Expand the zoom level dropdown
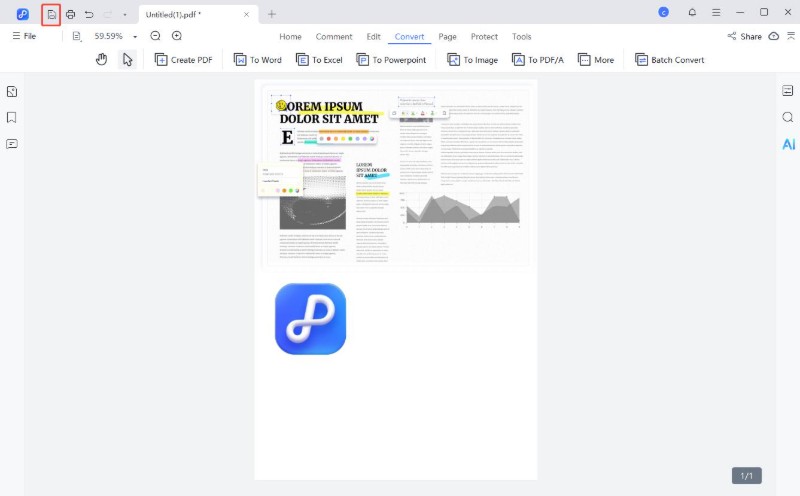The image size is (800, 496). (135, 36)
